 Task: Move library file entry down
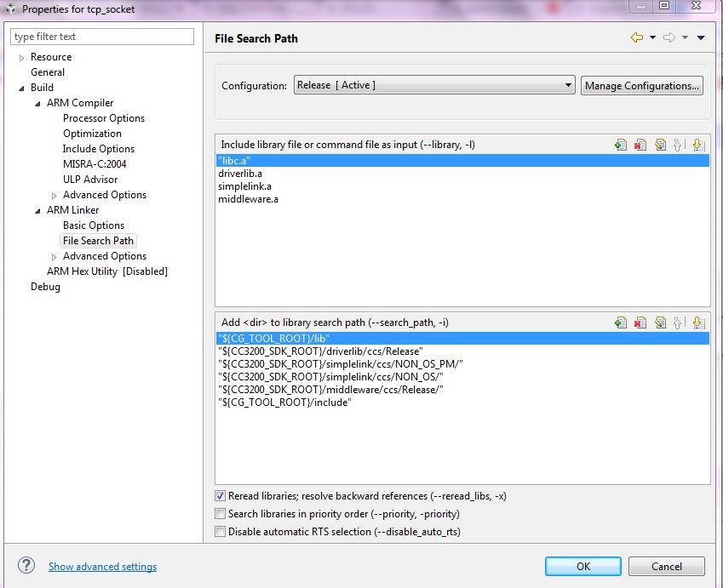[698, 145]
